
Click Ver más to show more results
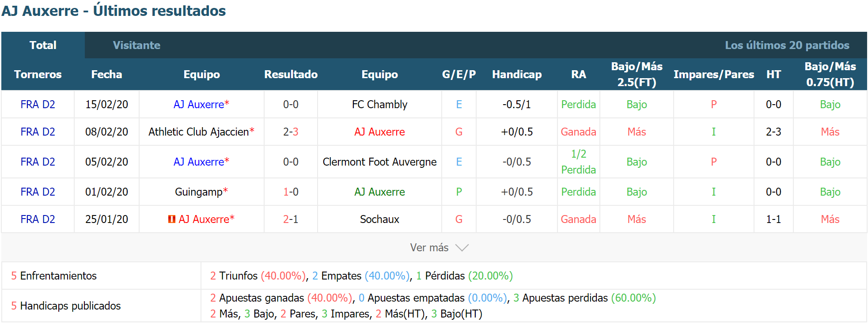coord(429,248)
